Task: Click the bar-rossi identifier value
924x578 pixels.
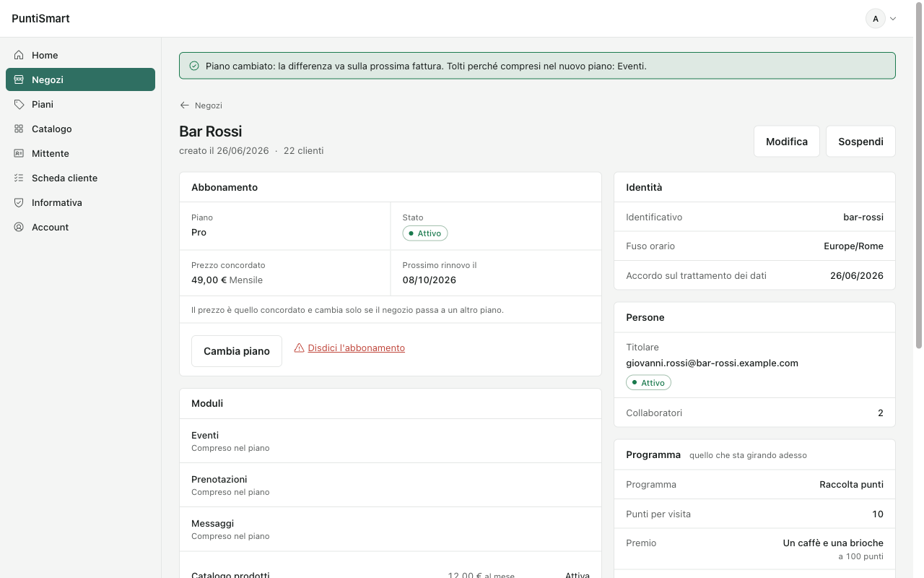Action: [x=863, y=217]
